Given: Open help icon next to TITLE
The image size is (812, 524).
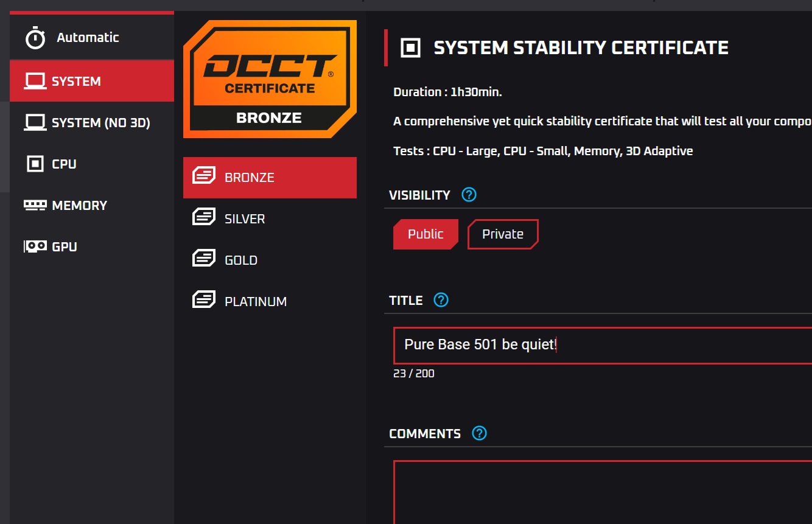Looking at the screenshot, I should coord(441,300).
